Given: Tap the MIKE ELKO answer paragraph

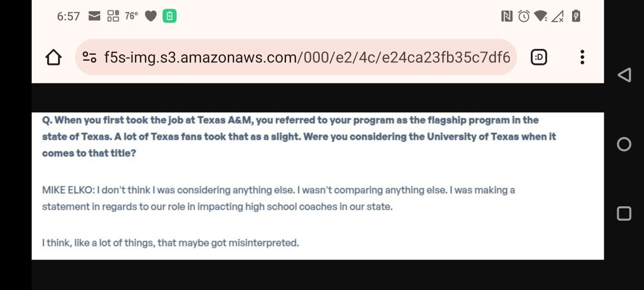Looking at the screenshot, I should click(279, 198).
